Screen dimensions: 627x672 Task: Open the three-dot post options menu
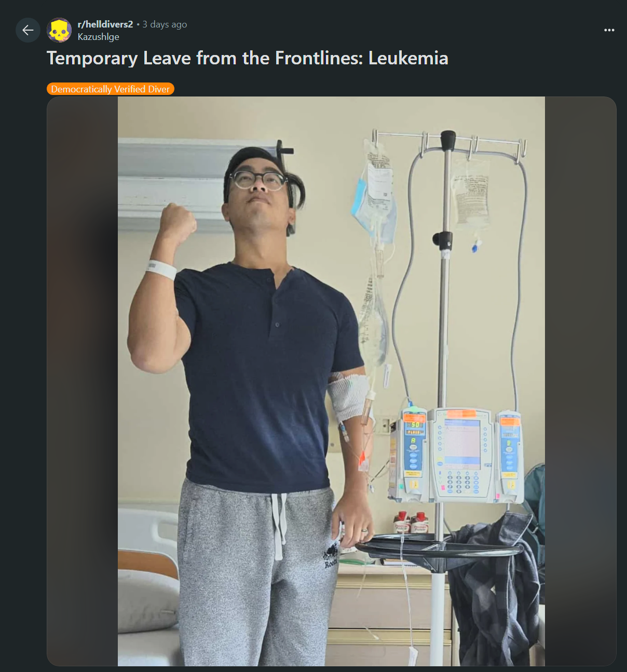[x=609, y=30]
